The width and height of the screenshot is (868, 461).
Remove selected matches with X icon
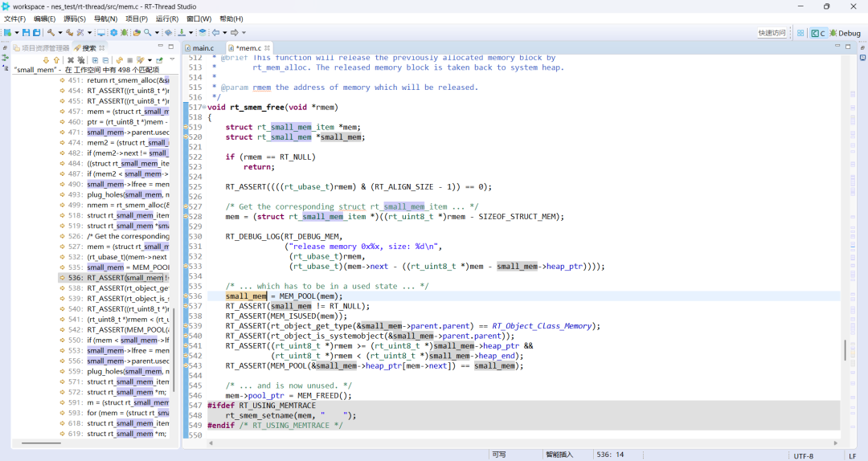70,60
